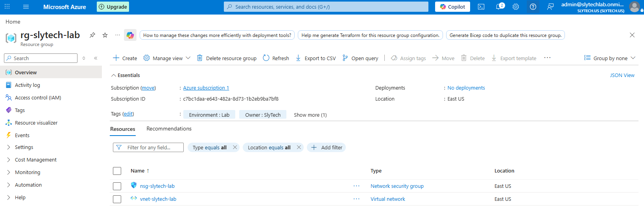Close the resource group blade
This screenshot has width=644, height=224.
(632, 35)
